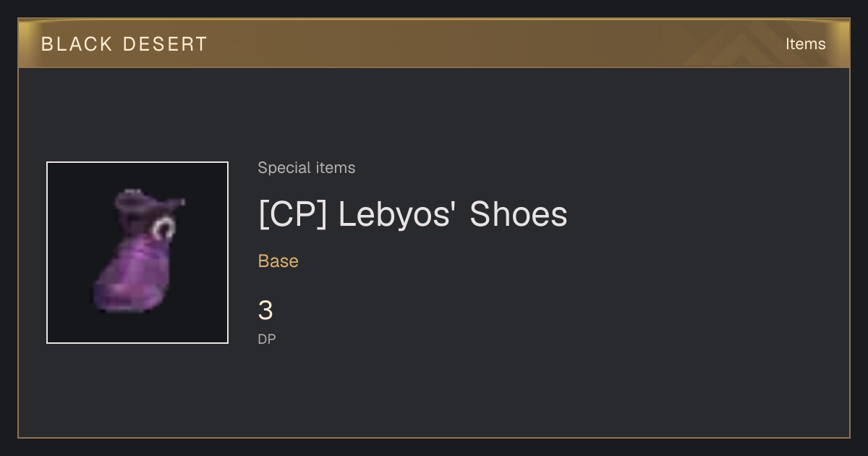Click the DP stat label
This screenshot has height=456, width=868.
267,339
